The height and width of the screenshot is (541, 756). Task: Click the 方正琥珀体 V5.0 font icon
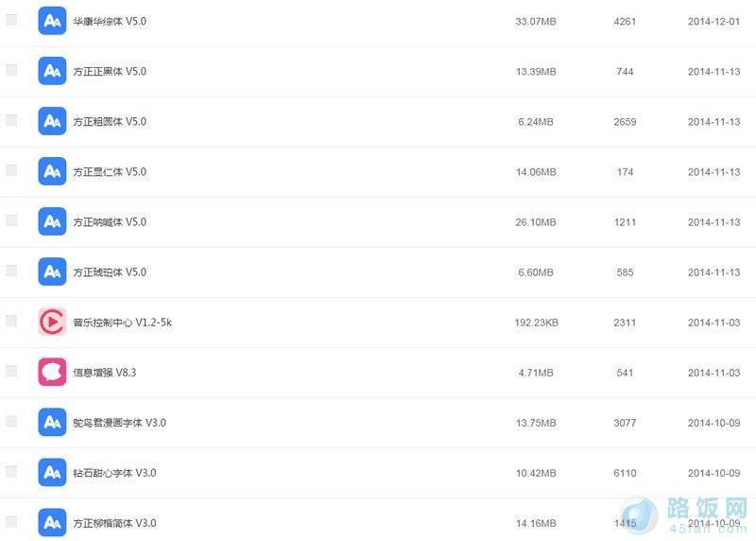(52, 271)
